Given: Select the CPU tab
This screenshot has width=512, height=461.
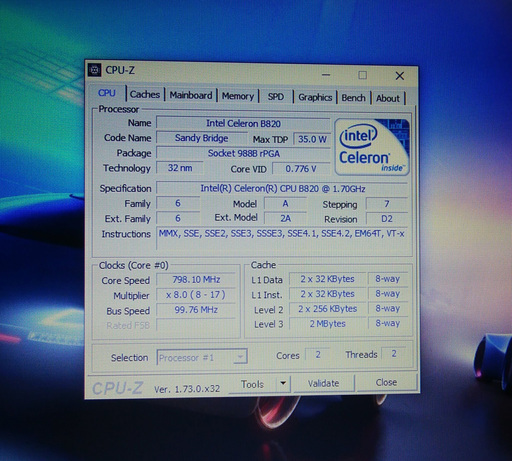Looking at the screenshot, I should pos(107,93).
